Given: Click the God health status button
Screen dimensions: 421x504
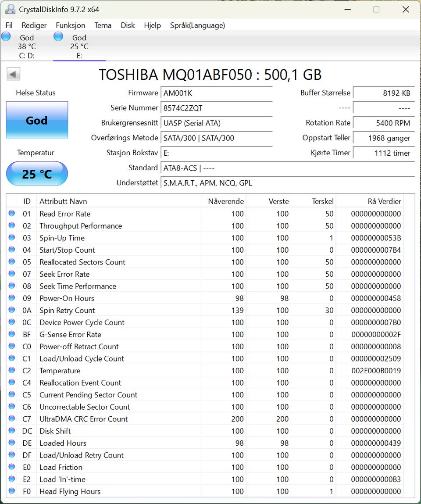Looking at the screenshot, I should point(37,120).
